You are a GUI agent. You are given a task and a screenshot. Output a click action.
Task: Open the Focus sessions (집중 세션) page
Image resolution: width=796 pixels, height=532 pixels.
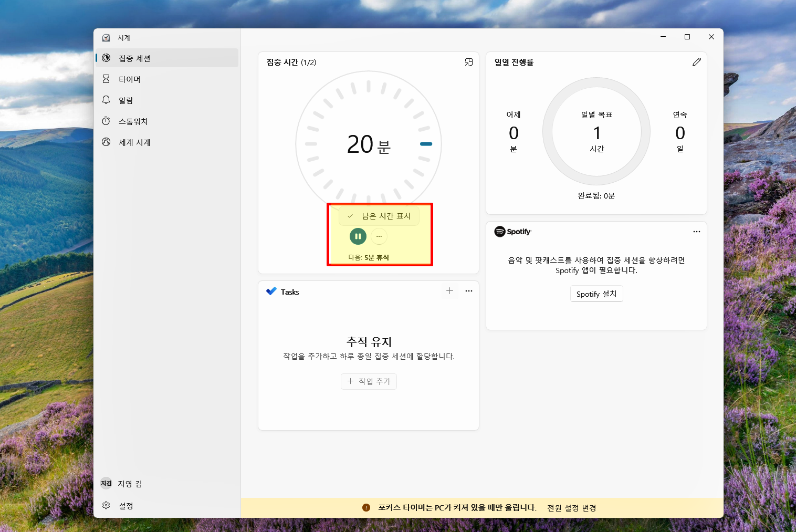point(167,58)
